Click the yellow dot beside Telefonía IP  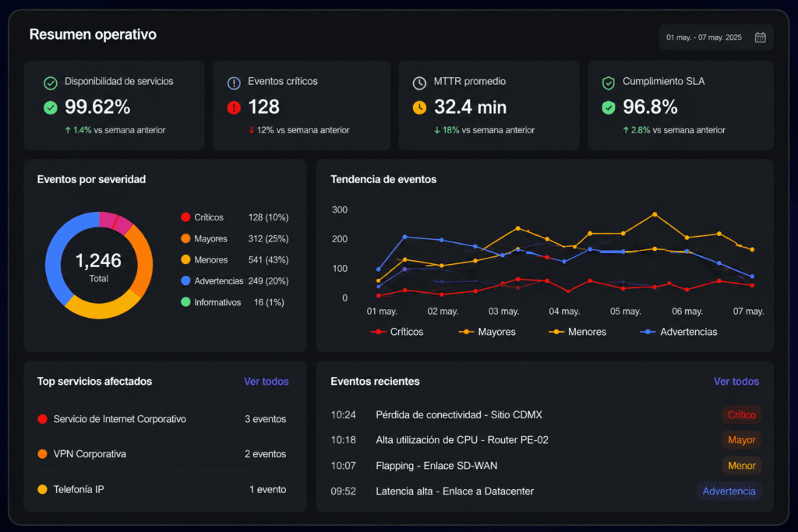point(43,489)
